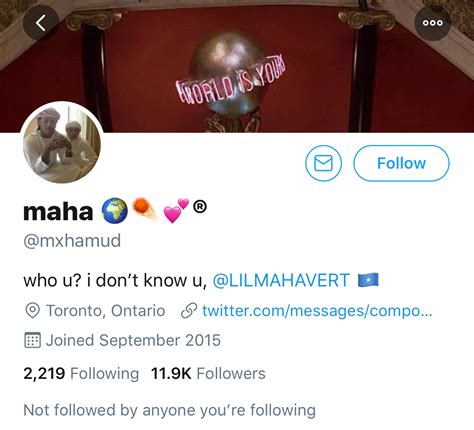Open the twitter.com/messages profile link
The width and height of the screenshot is (474, 430).
pyautogui.click(x=317, y=311)
